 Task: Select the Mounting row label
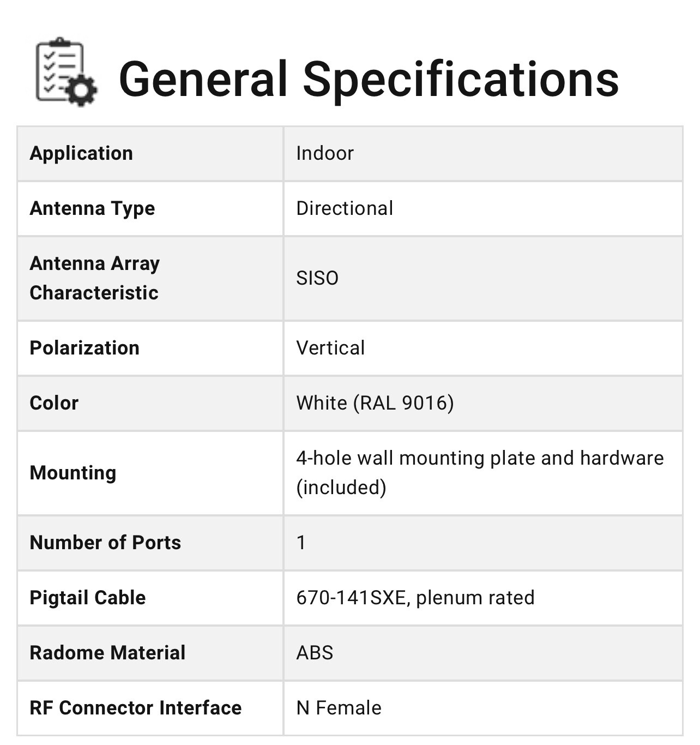[73, 473]
